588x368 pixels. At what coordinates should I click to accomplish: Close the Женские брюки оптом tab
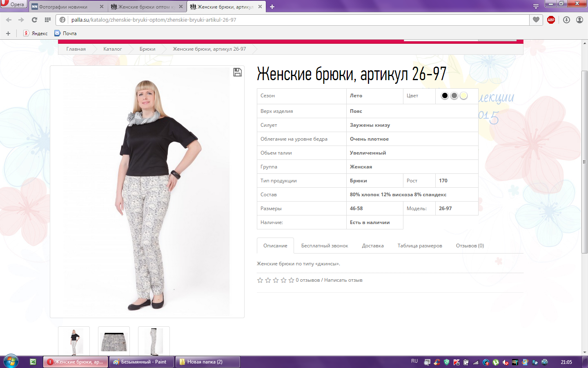tap(181, 7)
